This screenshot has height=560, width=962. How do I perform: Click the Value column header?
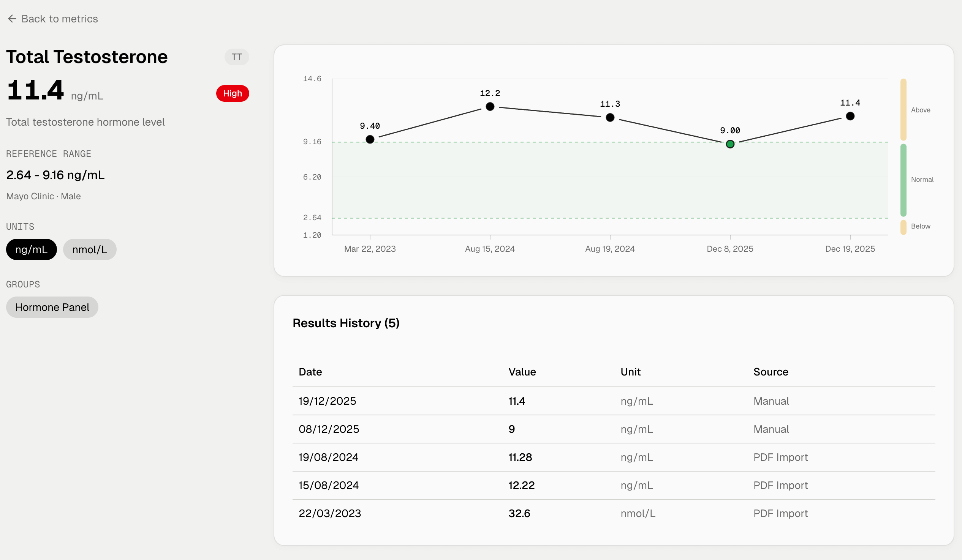[522, 372]
